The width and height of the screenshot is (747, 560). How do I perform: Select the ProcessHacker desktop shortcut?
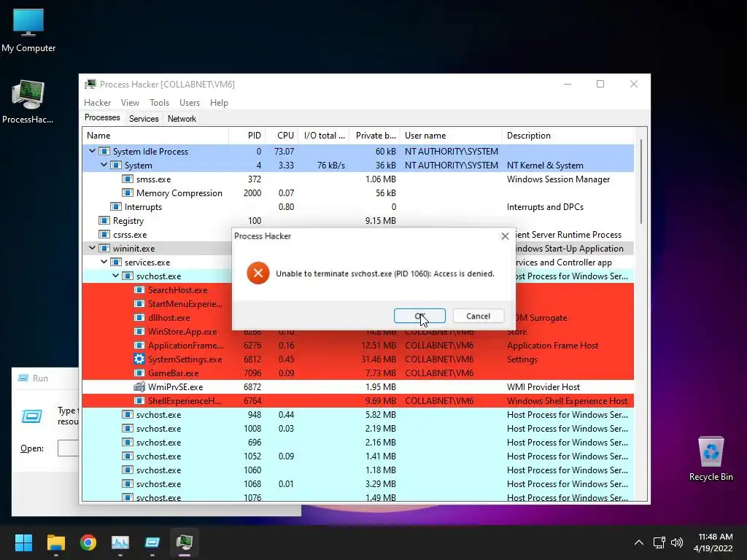[x=28, y=101]
